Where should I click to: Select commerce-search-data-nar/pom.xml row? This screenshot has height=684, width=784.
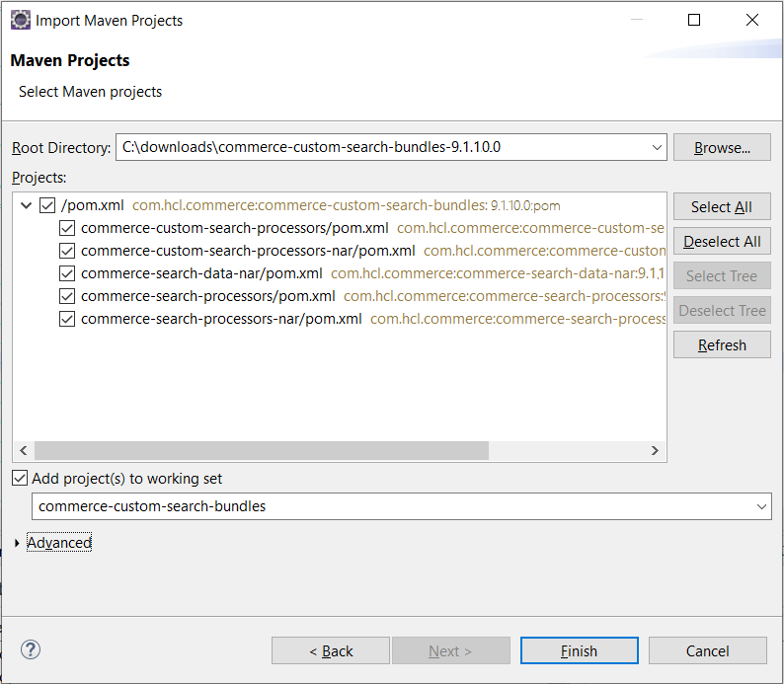pos(201,273)
